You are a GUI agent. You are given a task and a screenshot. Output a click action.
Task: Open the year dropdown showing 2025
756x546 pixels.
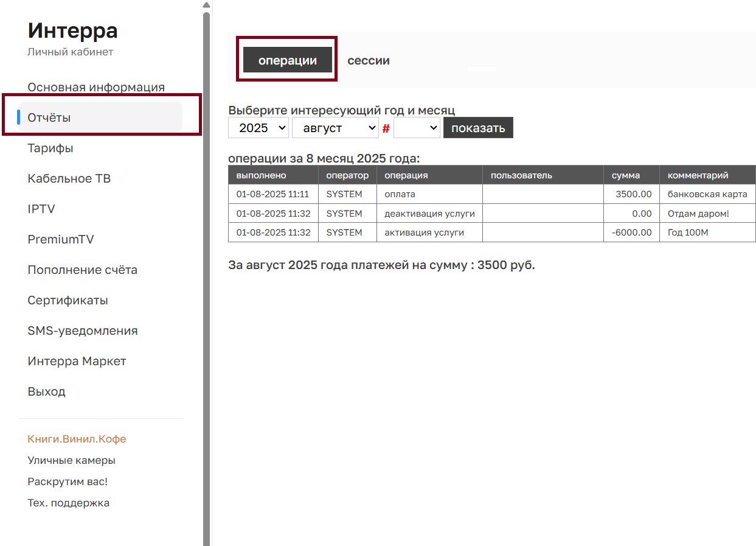258,128
